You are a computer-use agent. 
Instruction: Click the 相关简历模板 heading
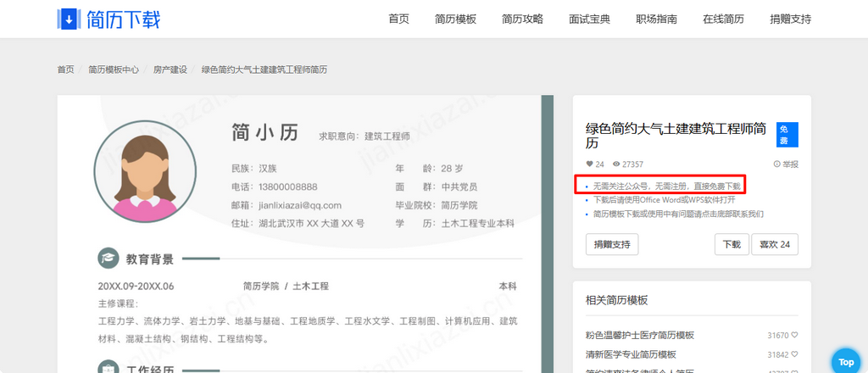coord(617,300)
